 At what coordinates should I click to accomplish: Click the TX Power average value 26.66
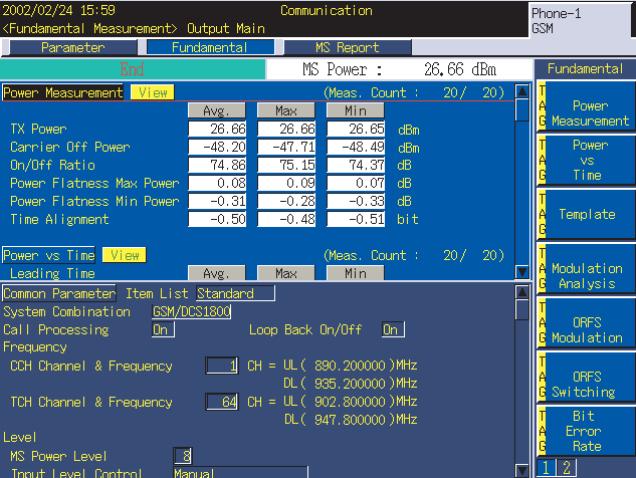click(x=217, y=129)
